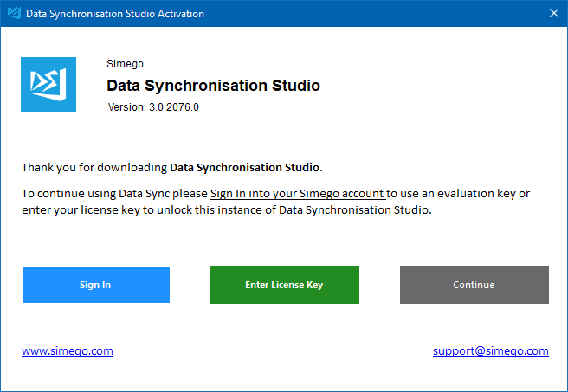Click the title bar text Data Synchronisation Studio Activation
Image resolution: width=568 pixels, height=392 pixels.
[115, 14]
